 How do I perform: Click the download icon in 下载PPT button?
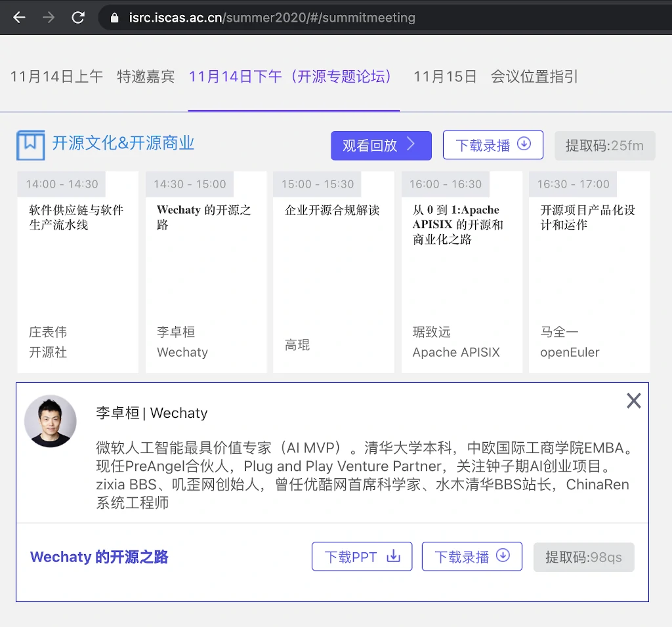tap(393, 556)
